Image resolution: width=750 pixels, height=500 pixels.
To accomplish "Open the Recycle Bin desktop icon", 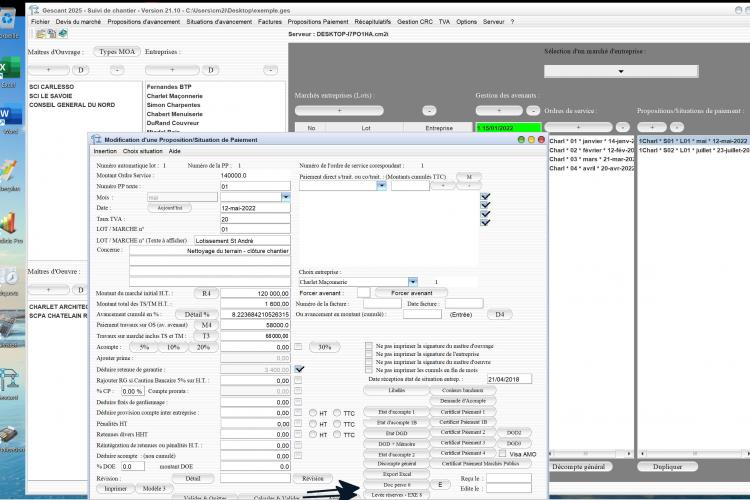I will 8,20.
